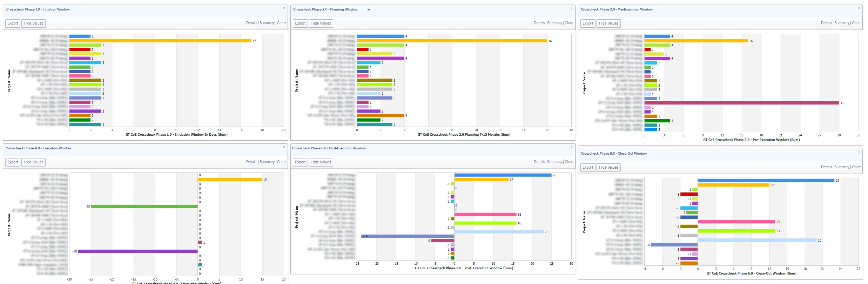Viewport: 868px width, 284px height.
Task: Switch Phase 2.0 panel to Chart view
Action: [x=569, y=23]
